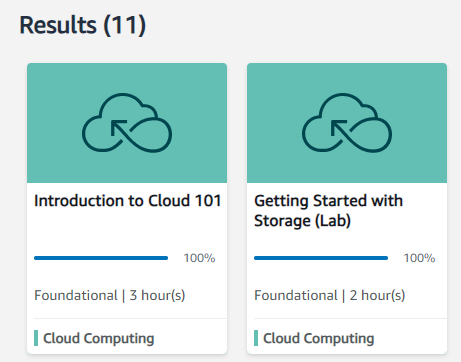Click teal marker beside first Cloud Computing tag

(36, 338)
